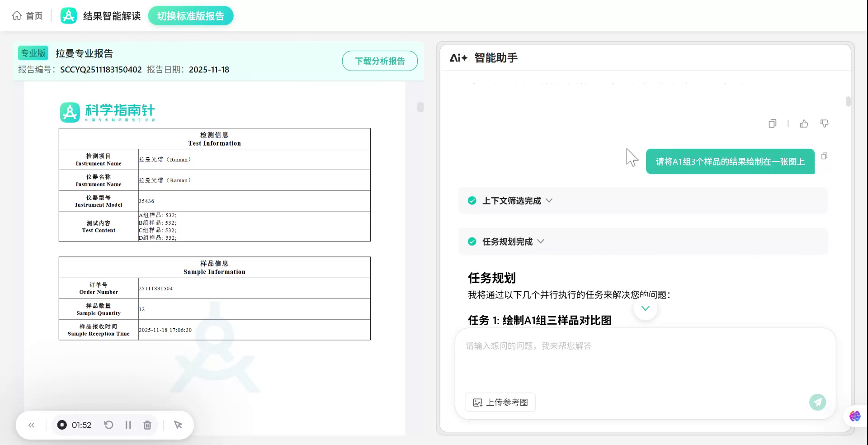
Task: Click the home icon in the top navigation bar
Action: pyautogui.click(x=17, y=15)
